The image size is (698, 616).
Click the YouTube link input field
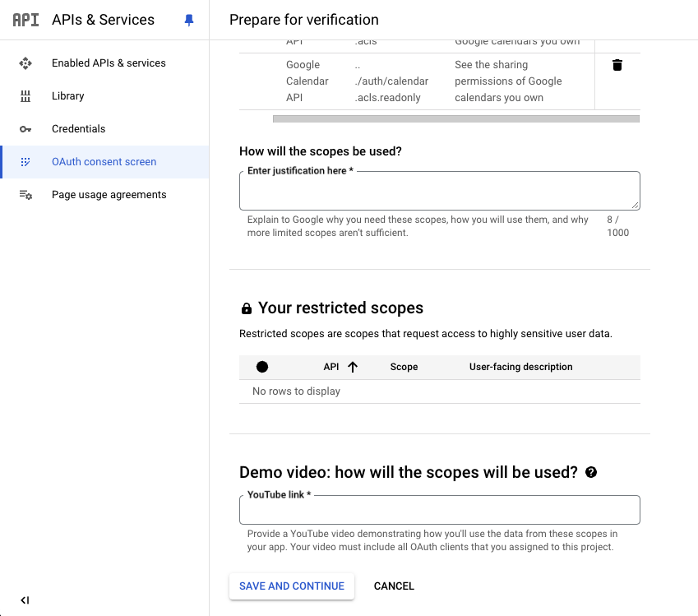[439, 510]
